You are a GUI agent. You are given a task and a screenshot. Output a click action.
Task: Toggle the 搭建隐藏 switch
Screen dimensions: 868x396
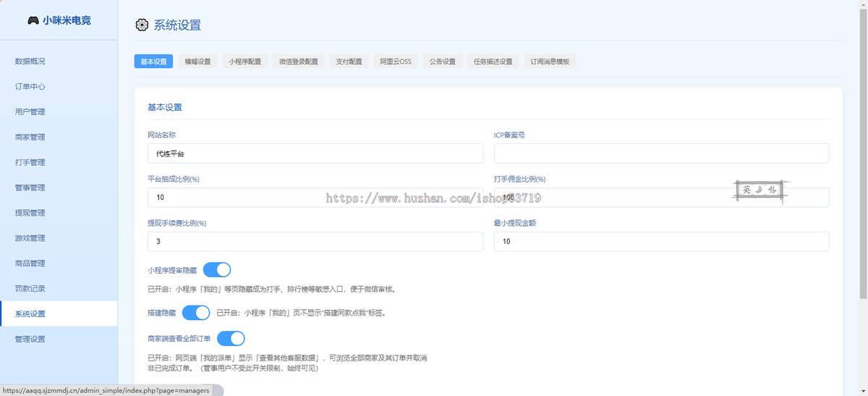196,313
